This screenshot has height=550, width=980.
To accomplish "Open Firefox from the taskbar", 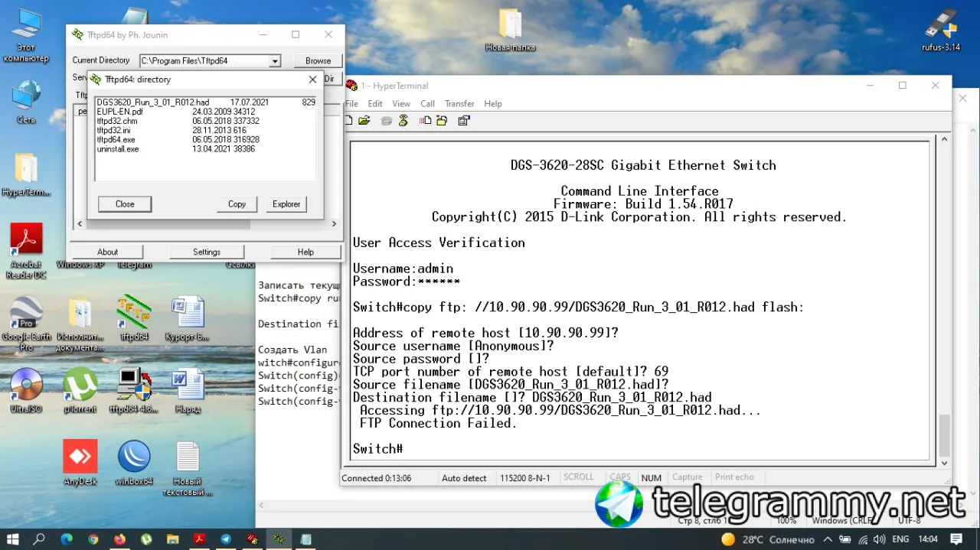I will click(x=119, y=539).
